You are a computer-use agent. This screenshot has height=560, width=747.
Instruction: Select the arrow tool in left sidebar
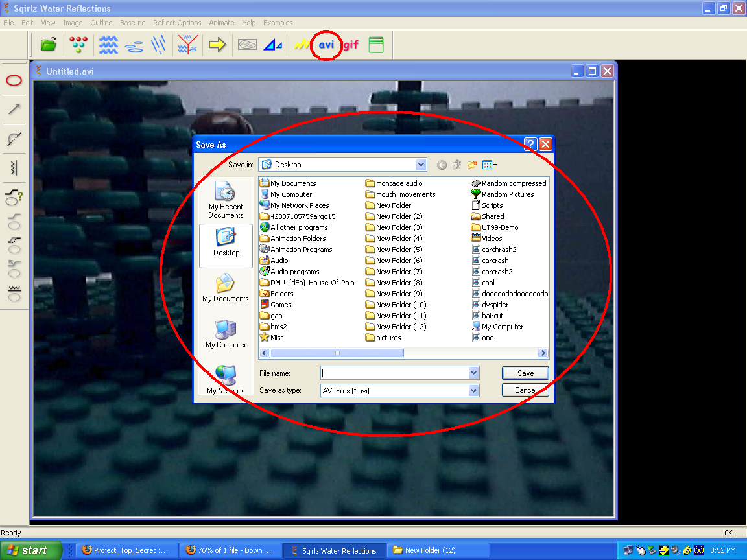click(14, 109)
